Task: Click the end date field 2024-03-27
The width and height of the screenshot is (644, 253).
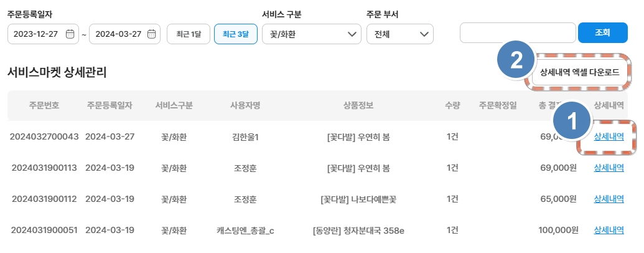Action: click(117, 34)
